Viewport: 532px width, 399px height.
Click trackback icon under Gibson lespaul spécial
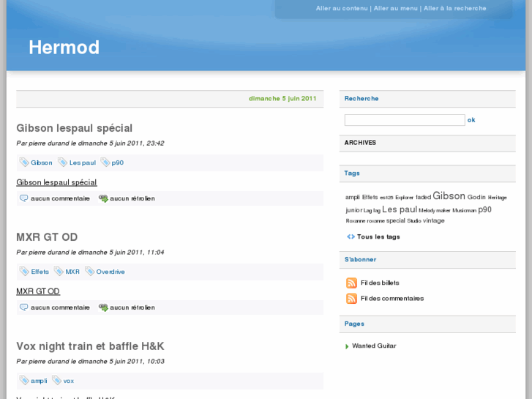103,198
